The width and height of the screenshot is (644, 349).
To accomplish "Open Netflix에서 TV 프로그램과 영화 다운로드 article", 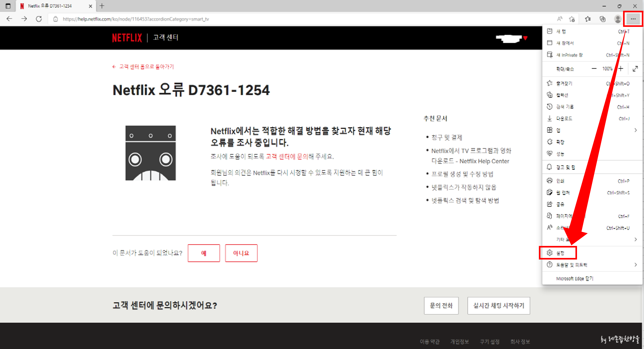I will click(x=471, y=156).
